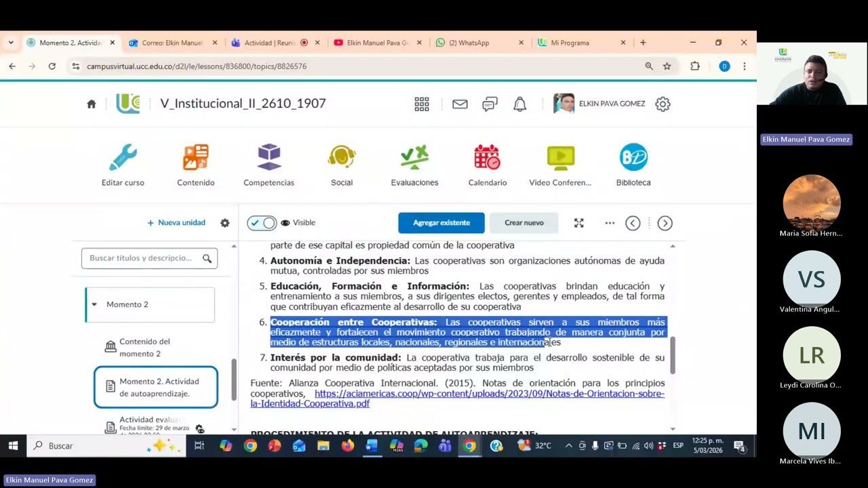Open the course home icon

pos(92,104)
